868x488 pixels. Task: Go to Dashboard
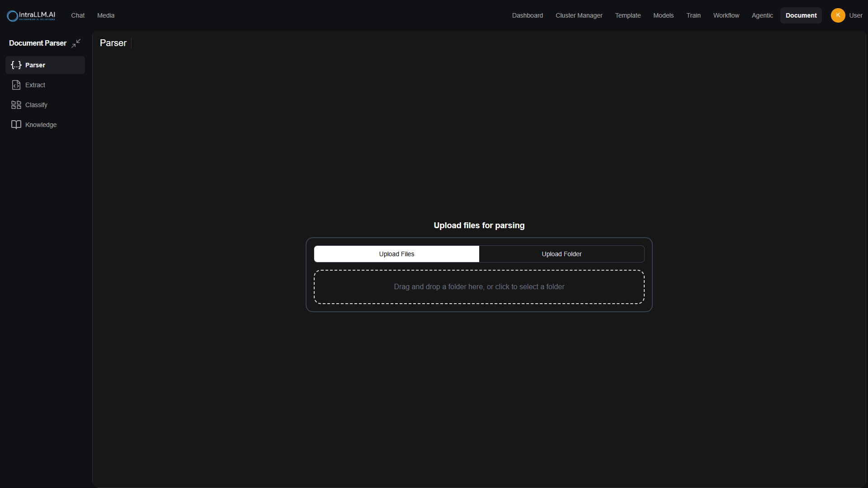[x=527, y=15]
